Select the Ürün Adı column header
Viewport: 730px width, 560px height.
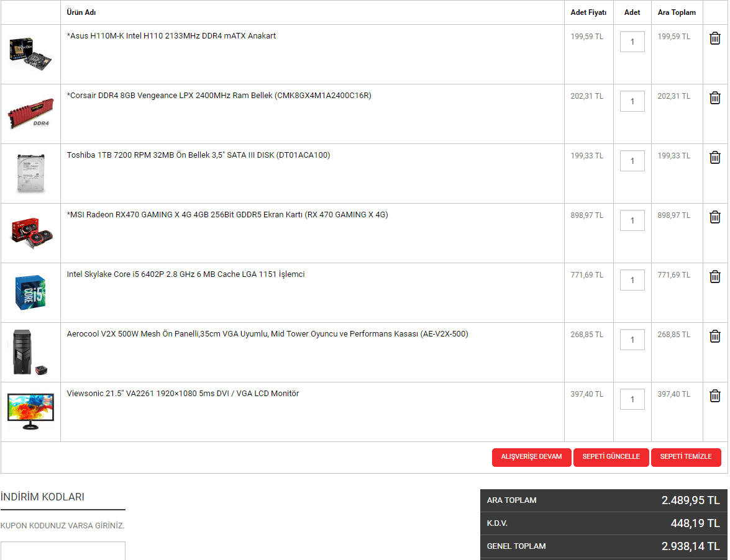tap(81, 12)
